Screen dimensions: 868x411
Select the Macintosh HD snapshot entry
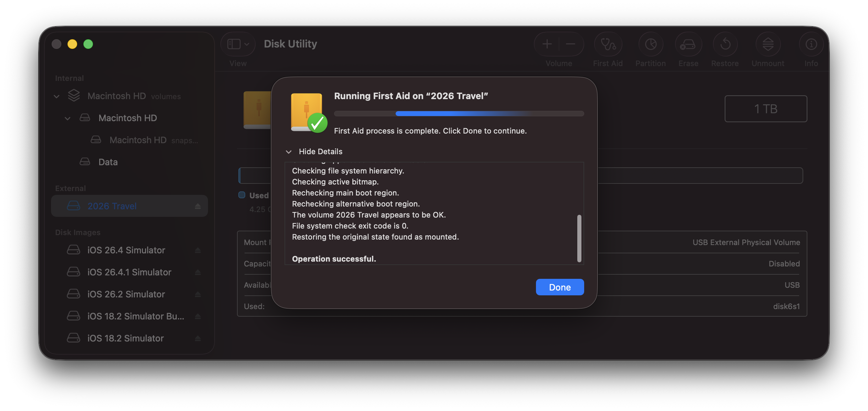(130, 140)
